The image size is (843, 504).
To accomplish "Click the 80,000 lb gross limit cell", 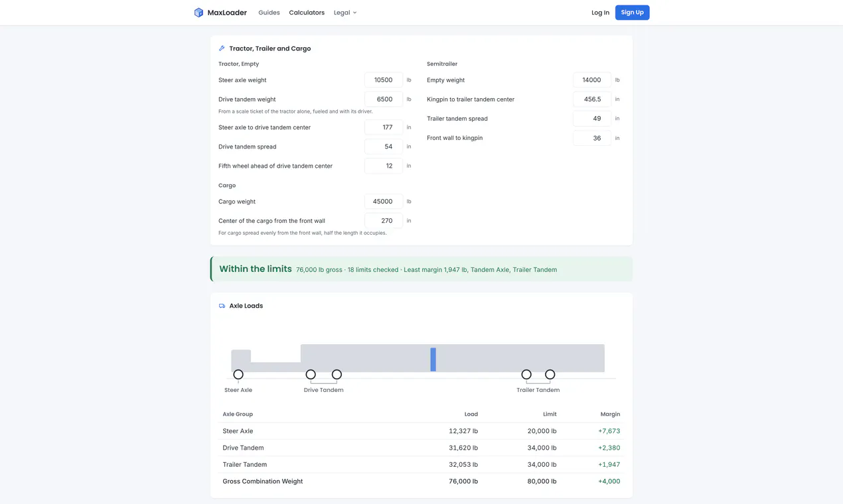I will (x=542, y=481).
